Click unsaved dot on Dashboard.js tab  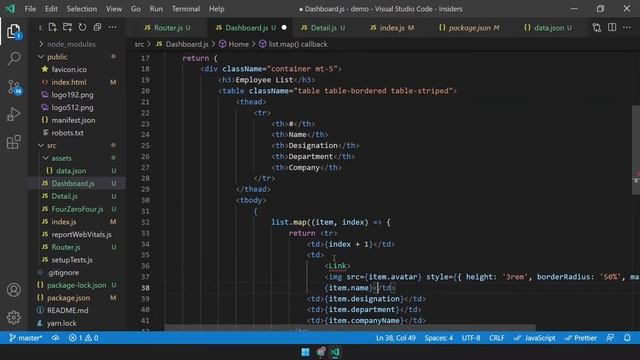point(284,28)
